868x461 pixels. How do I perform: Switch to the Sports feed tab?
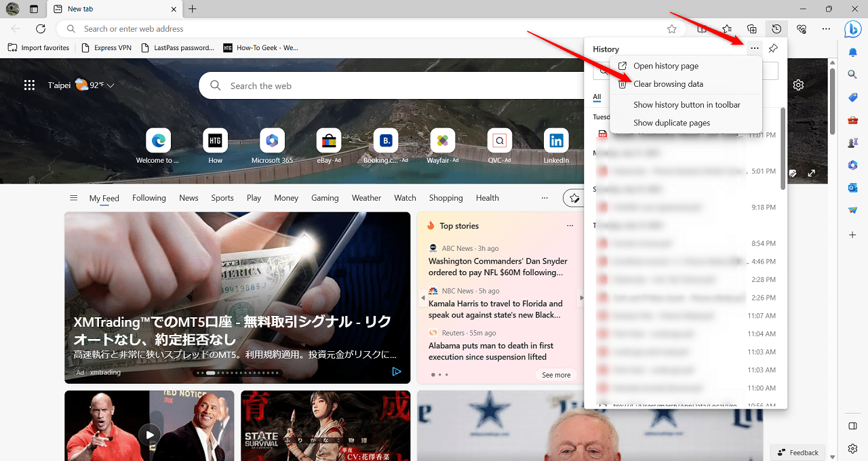coord(222,198)
